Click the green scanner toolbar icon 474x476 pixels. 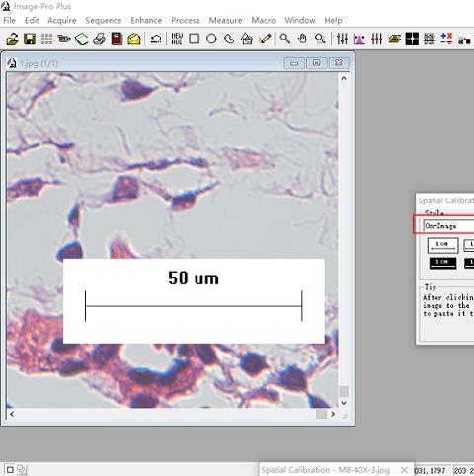coord(82,40)
